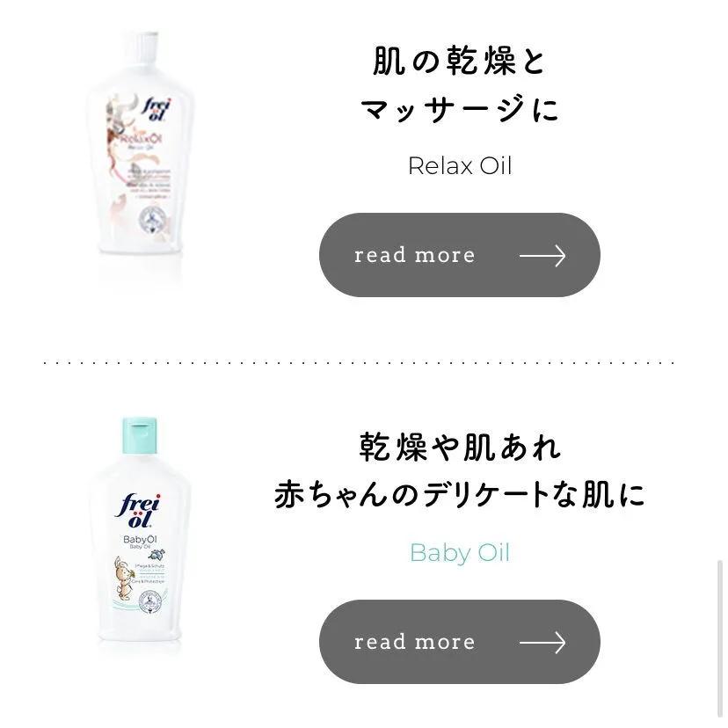Image resolution: width=728 pixels, height=728 pixels.
Task: Click the 赤ちゃんのデリケートな肌に heading line
Action: pyautogui.click(x=460, y=494)
